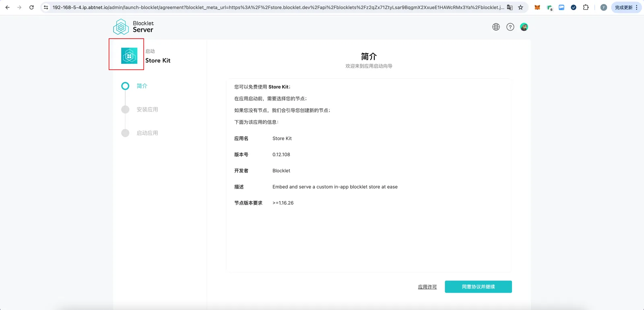
Task: View site information icon in address bar
Action: (x=46, y=7)
